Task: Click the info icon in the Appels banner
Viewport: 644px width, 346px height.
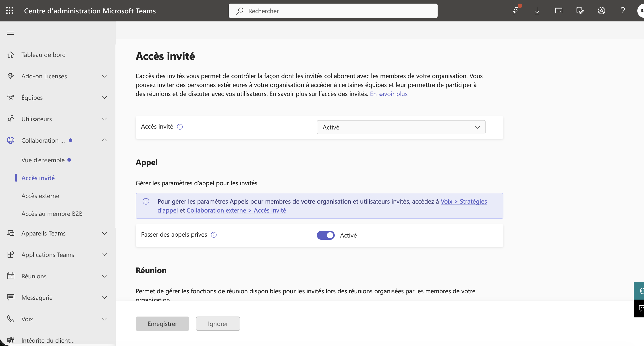Action: [146, 201]
